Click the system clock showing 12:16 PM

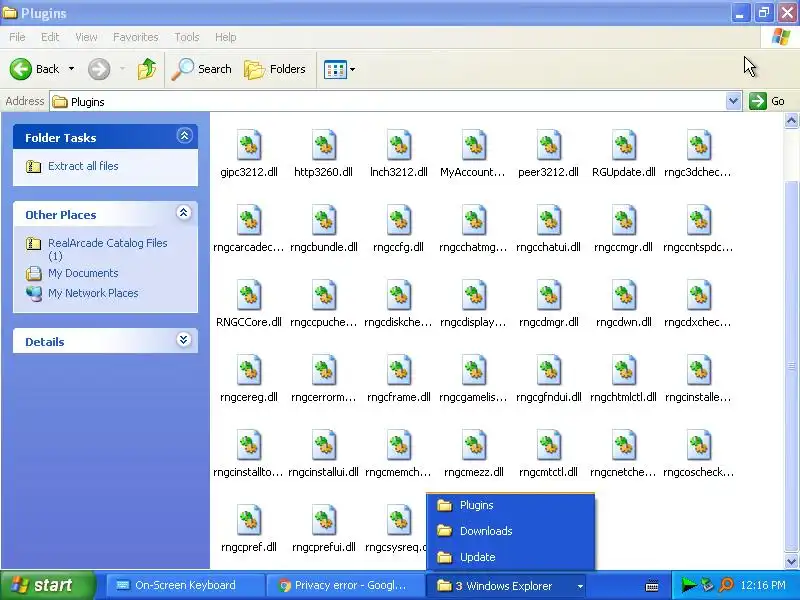pyautogui.click(x=763, y=585)
